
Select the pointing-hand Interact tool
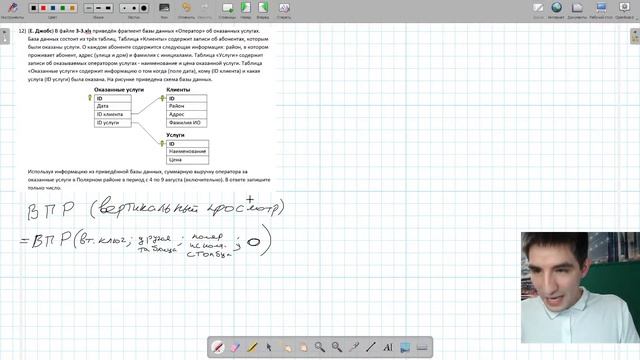286,347
